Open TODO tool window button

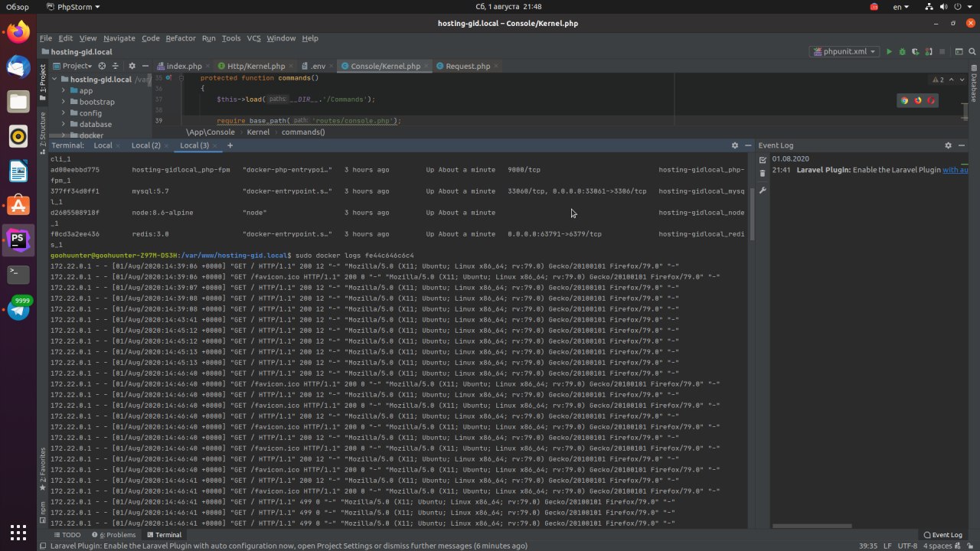pos(66,535)
